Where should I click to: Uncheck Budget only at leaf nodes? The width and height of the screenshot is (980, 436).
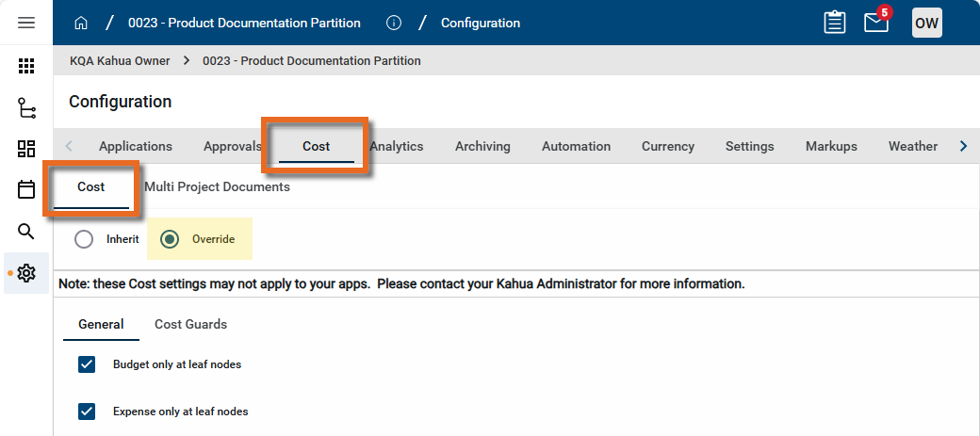88,364
